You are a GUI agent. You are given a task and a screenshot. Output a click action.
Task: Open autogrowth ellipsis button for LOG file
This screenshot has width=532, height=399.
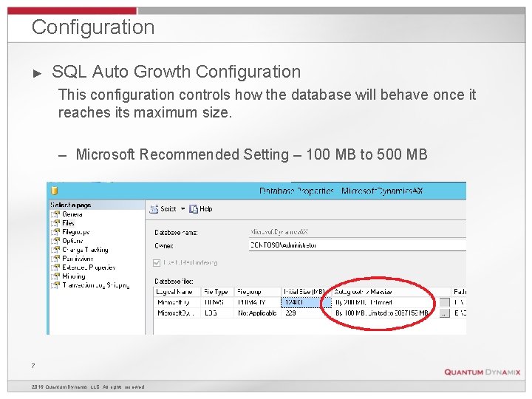tap(445, 313)
